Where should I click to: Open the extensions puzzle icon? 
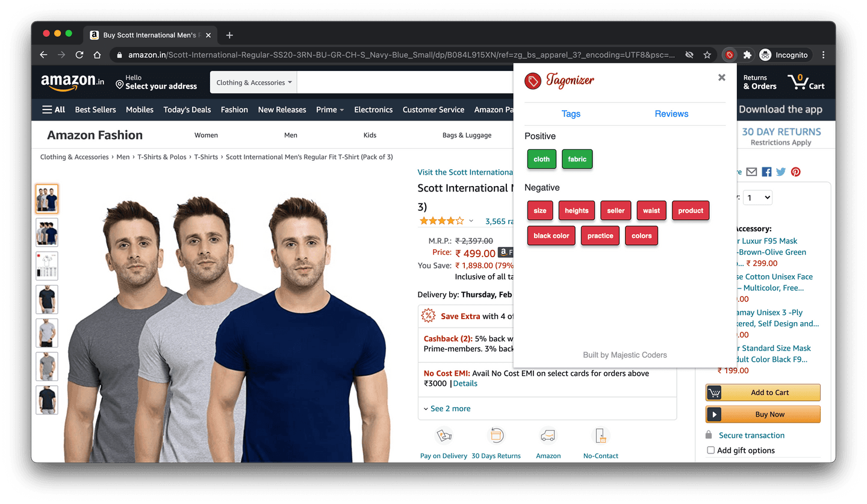click(x=747, y=55)
